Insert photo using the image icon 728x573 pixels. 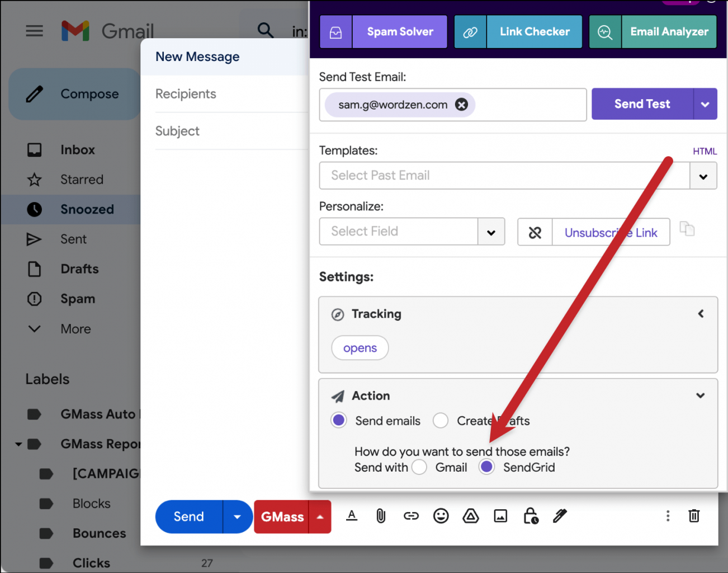tap(500, 516)
